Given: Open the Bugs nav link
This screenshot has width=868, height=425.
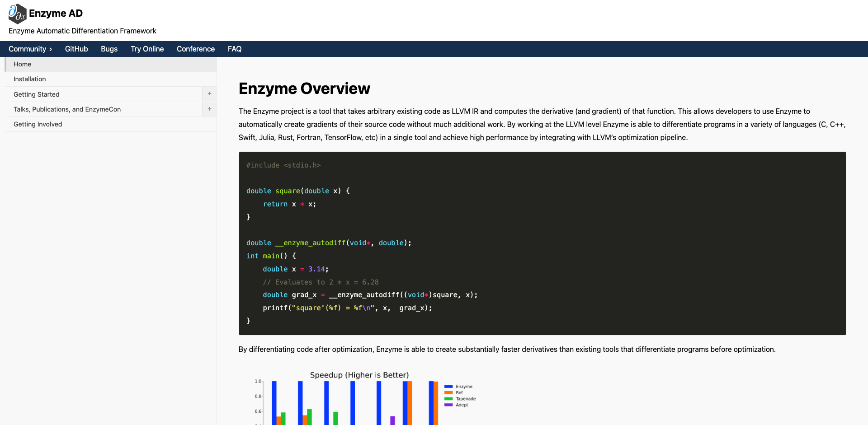Looking at the screenshot, I should click(x=109, y=49).
